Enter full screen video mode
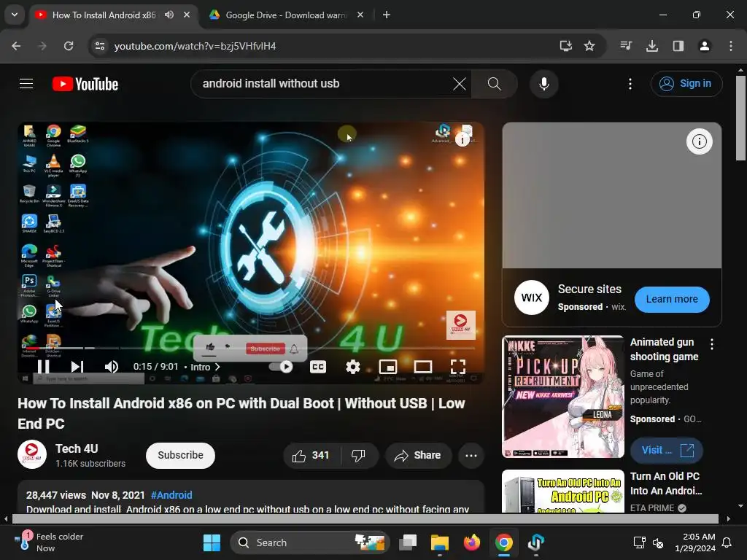Screen dimensions: 747x560 [x=458, y=367]
